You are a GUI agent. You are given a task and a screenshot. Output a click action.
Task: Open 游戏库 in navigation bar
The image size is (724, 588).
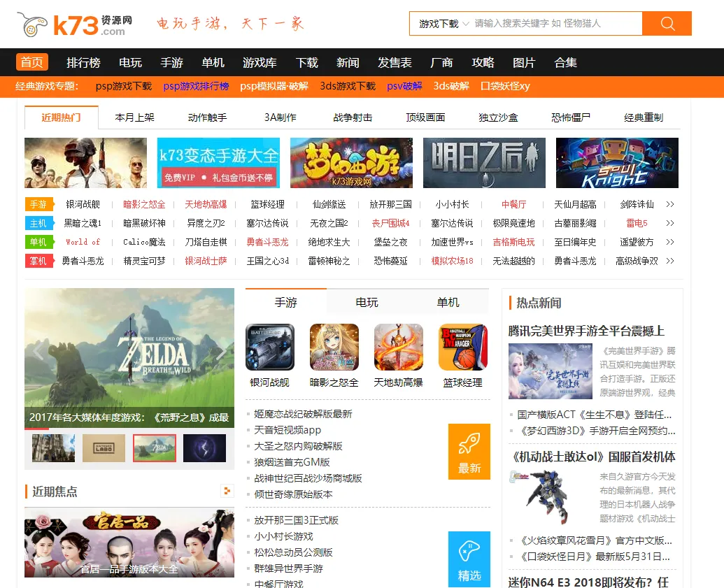[x=260, y=62]
